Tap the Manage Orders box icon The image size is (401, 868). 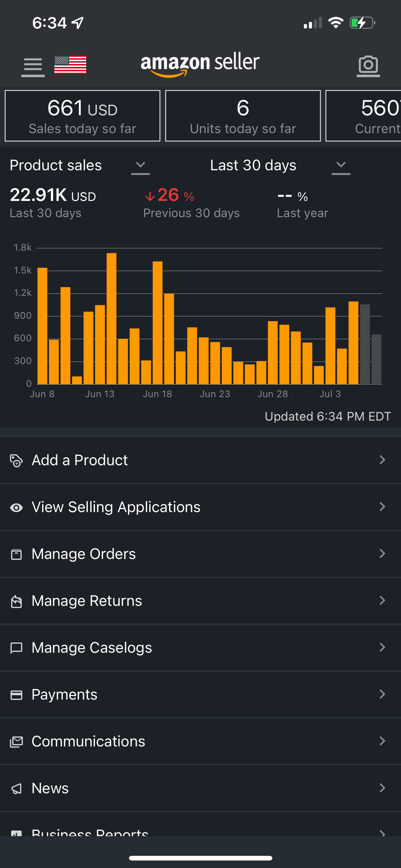16,554
